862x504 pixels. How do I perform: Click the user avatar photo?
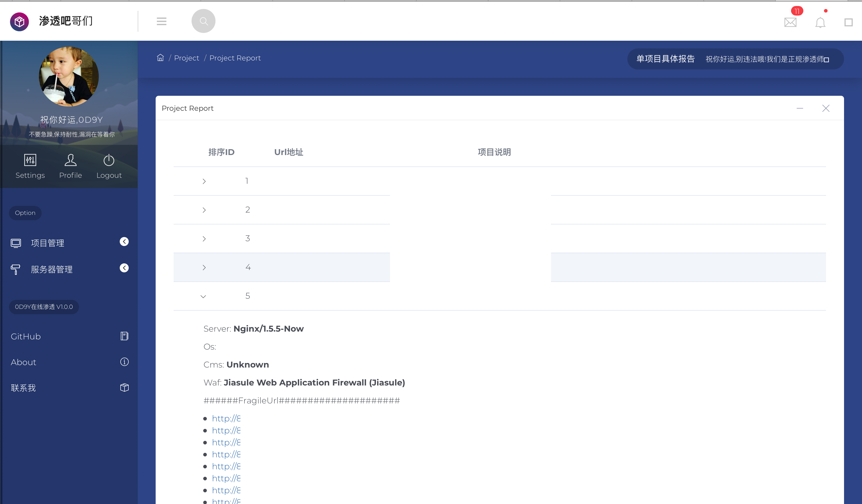[69, 76]
